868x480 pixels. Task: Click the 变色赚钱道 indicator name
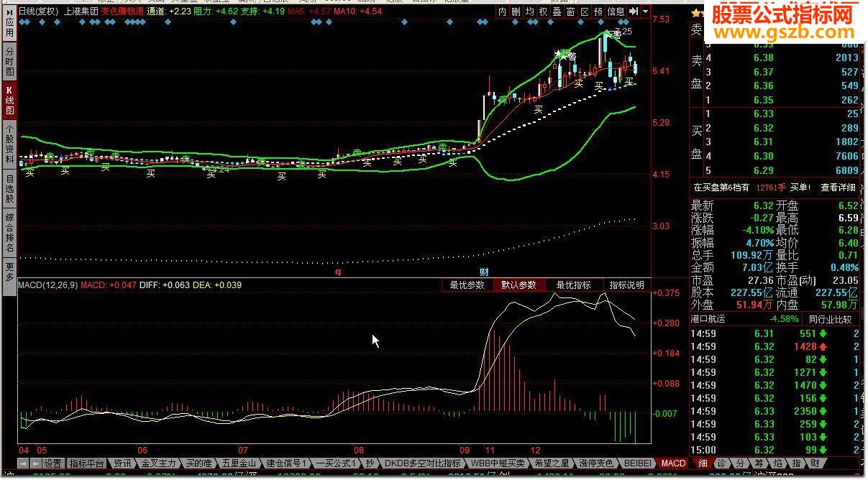click(x=122, y=11)
